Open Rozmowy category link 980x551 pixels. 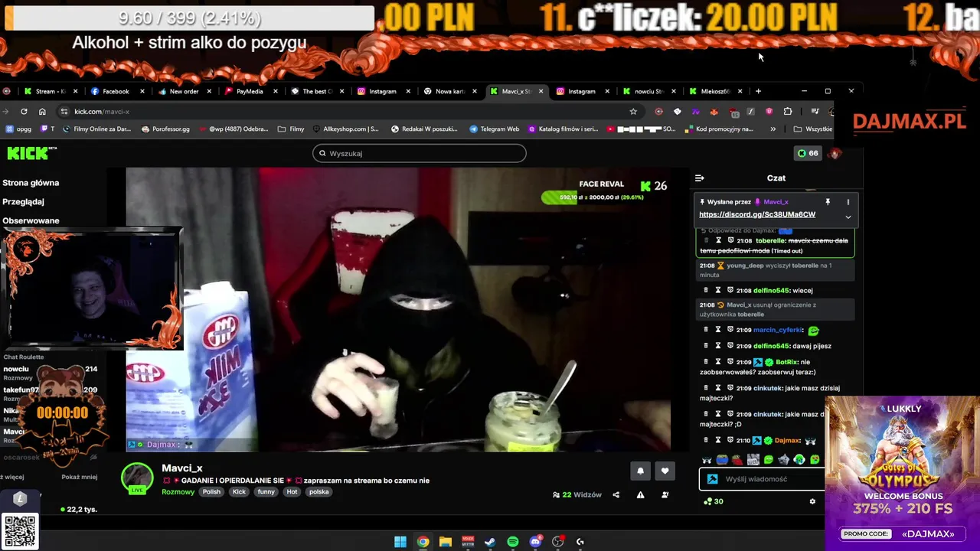pyautogui.click(x=178, y=492)
